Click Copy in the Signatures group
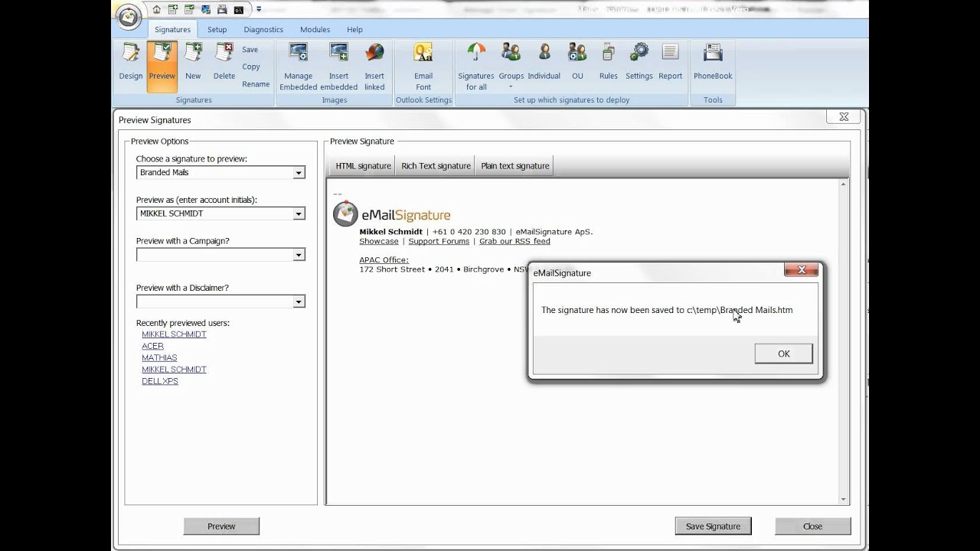This screenshot has width=980, height=551. pos(251,67)
